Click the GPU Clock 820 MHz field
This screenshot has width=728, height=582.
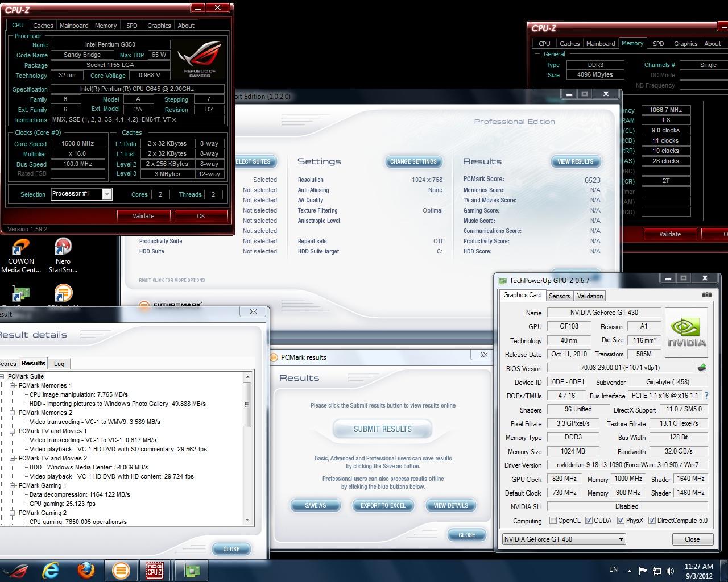click(x=564, y=479)
